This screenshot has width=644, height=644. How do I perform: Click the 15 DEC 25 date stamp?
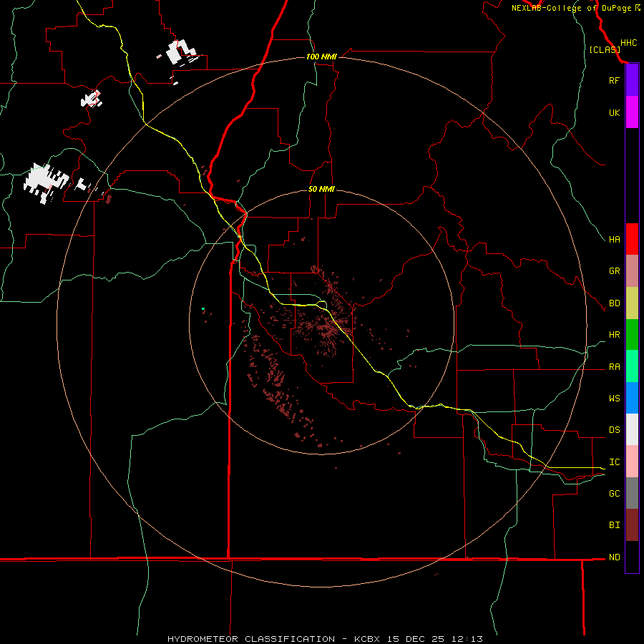tap(417, 639)
